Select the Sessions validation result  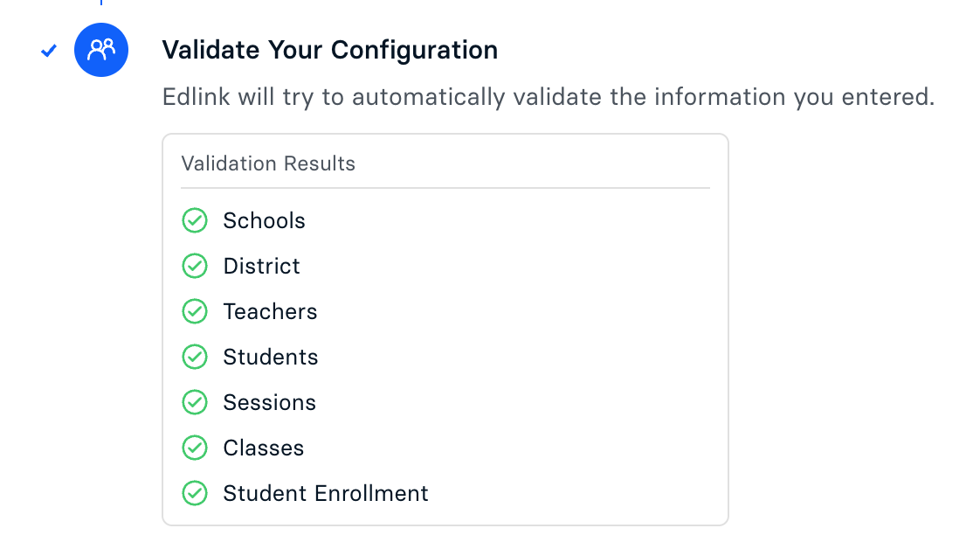(x=269, y=402)
